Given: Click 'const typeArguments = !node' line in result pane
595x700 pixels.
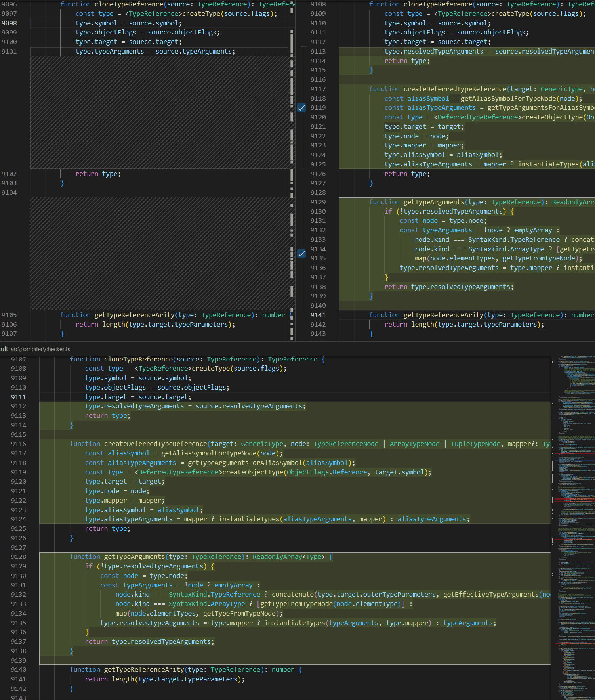Looking at the screenshot, I should point(180,585).
